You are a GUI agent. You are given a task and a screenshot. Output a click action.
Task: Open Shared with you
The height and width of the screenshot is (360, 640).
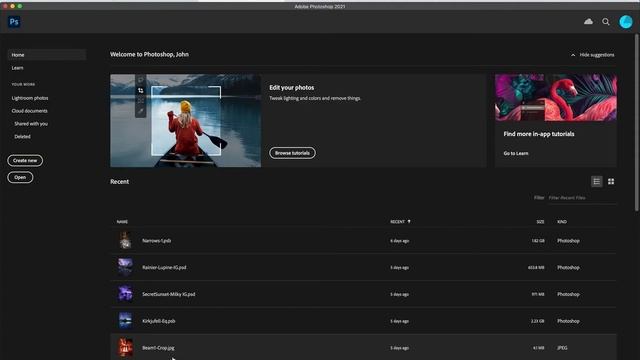click(x=31, y=124)
